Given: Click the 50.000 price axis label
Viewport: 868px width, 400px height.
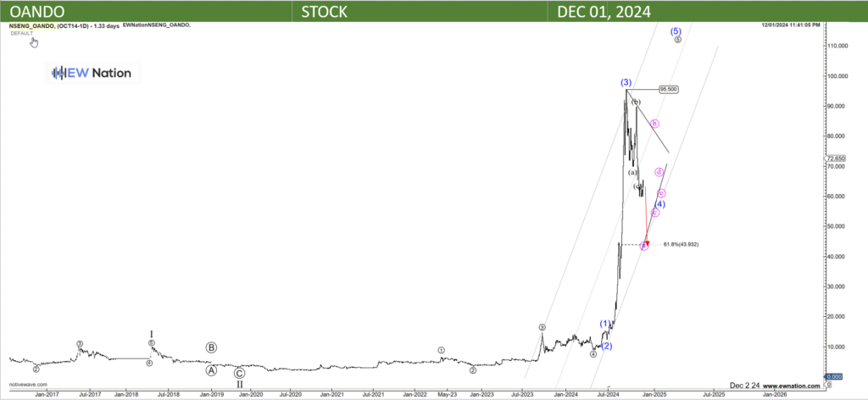Looking at the screenshot, I should [837, 226].
